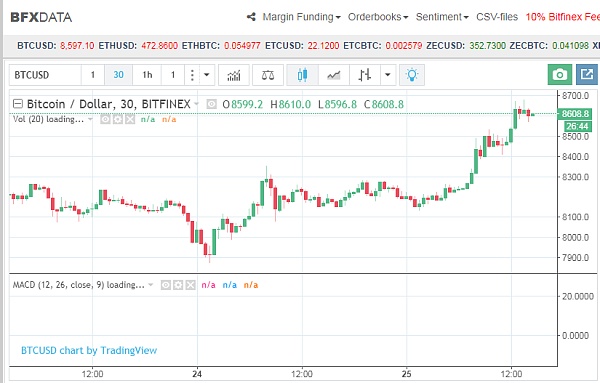The width and height of the screenshot is (600, 383).
Task: Click the BTCUSD ticker price 8,597.10
Action: pyautogui.click(x=77, y=46)
